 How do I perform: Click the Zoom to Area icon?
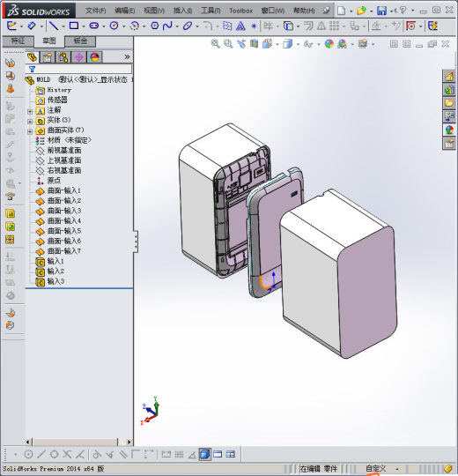tap(228, 44)
